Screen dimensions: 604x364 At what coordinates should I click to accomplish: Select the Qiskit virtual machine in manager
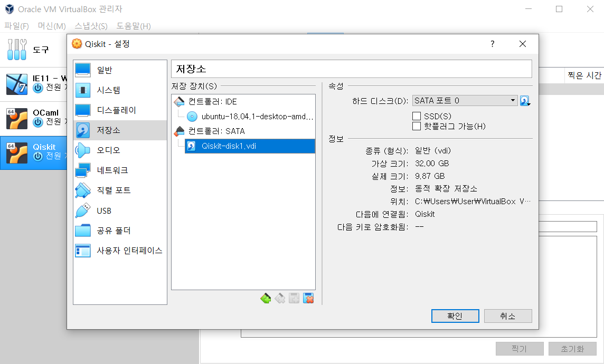[x=34, y=153]
